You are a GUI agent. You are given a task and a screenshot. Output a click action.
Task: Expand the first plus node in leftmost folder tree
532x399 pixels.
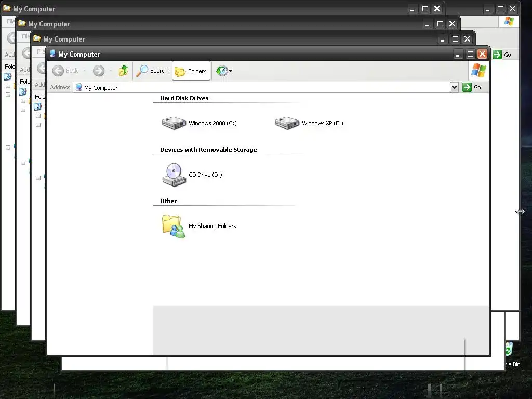coord(8,86)
